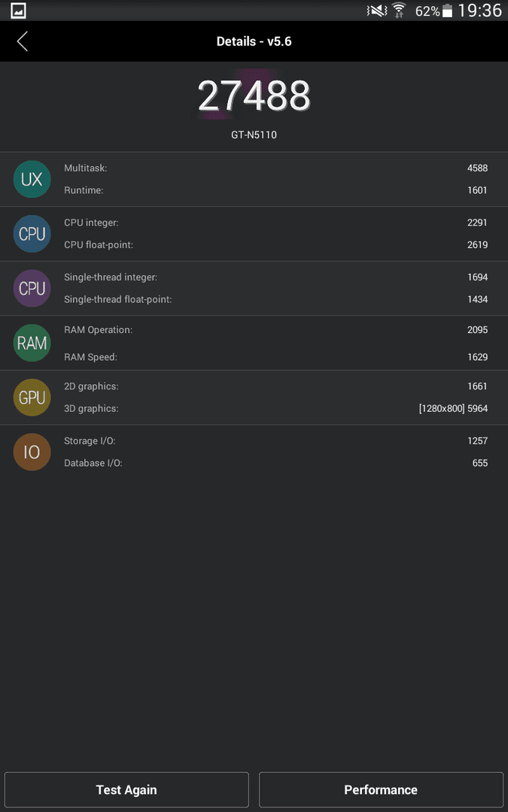The height and width of the screenshot is (812, 508).
Task: Select the Multitask score row
Action: click(275, 168)
